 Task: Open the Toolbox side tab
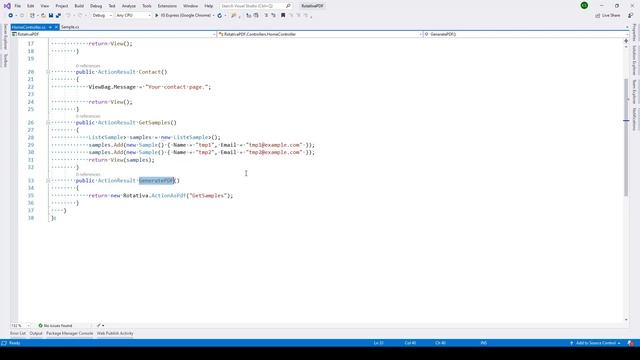pos(5,60)
